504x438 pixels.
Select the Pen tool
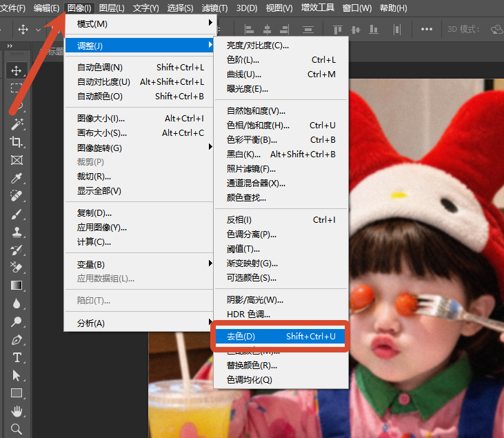17,339
